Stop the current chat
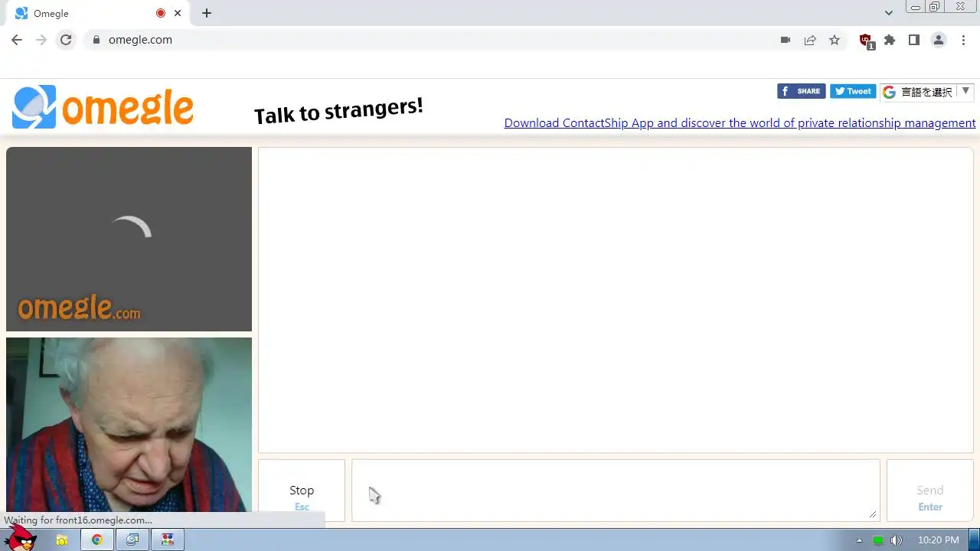This screenshot has width=980, height=551. pyautogui.click(x=302, y=491)
